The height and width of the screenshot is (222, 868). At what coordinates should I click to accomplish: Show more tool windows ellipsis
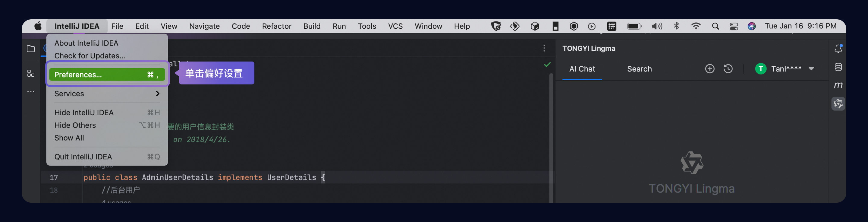(31, 91)
